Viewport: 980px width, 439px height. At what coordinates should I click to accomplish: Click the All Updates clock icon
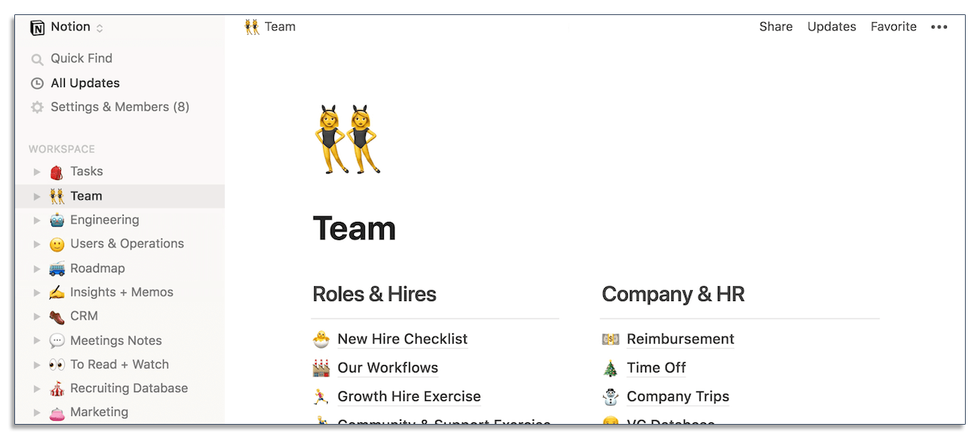(x=36, y=83)
